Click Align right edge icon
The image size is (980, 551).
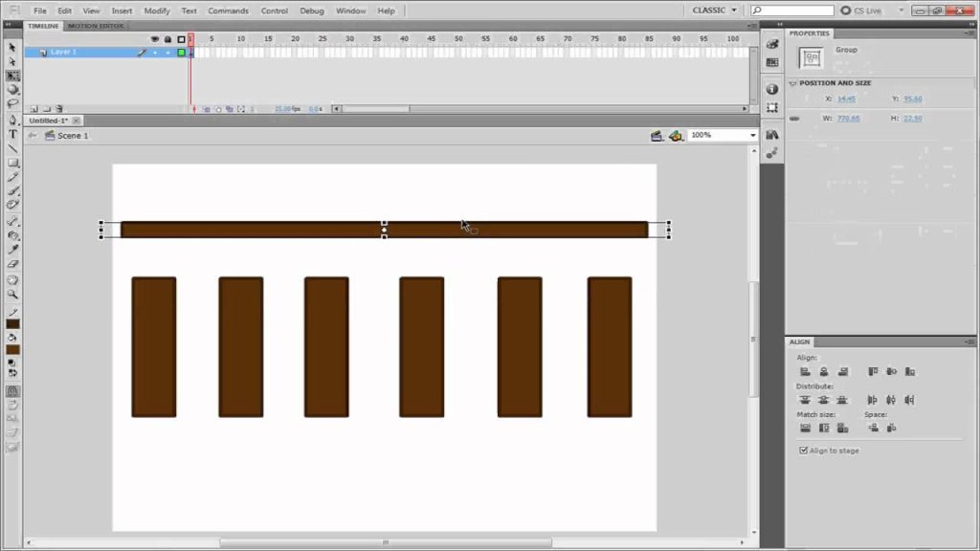[843, 372]
